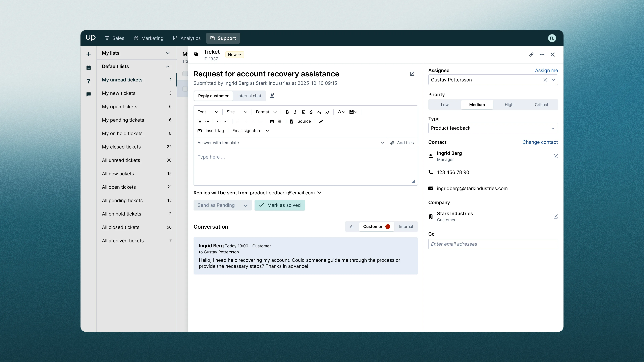The width and height of the screenshot is (644, 362).
Task: Edit contact Ingrid Berg pencil icon
Action: click(555, 156)
